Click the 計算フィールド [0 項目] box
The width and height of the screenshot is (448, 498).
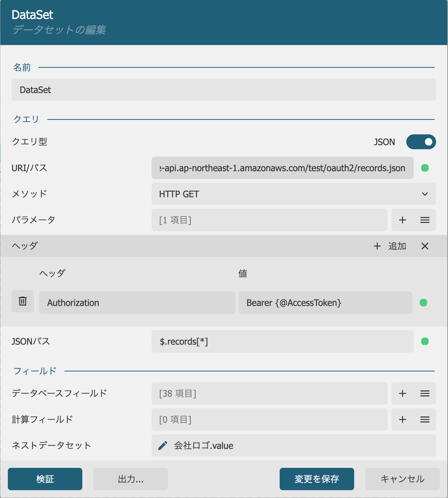[x=270, y=419]
